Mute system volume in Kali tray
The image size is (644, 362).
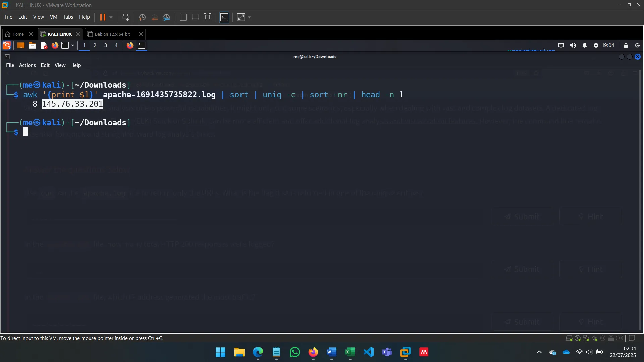coord(573,45)
